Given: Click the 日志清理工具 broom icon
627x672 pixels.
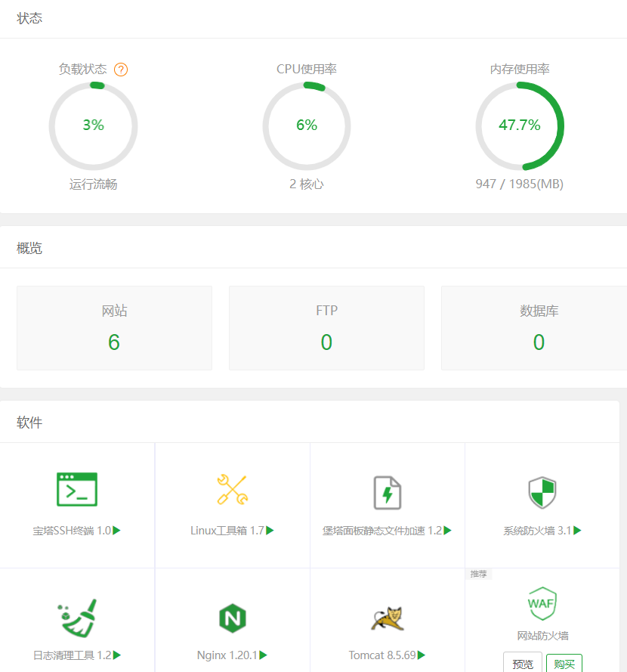Looking at the screenshot, I should point(77,618).
